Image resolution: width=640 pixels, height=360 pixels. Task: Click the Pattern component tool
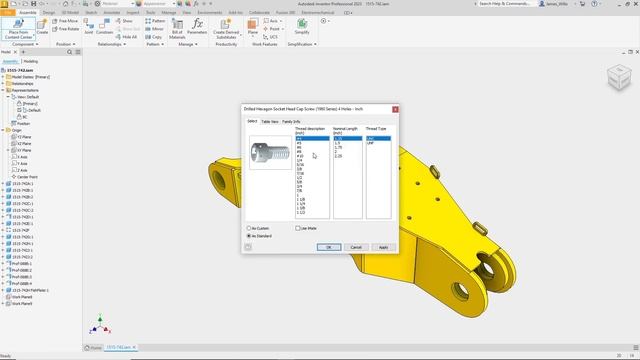tap(155, 21)
